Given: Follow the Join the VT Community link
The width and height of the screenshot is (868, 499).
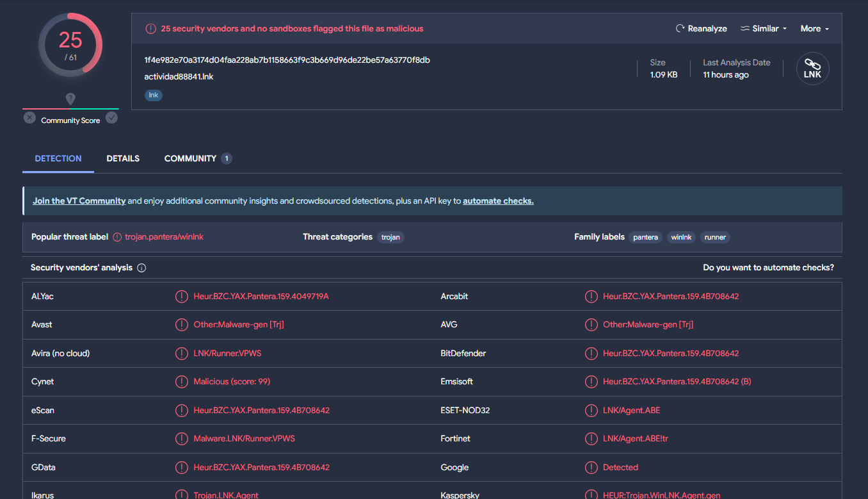Looking at the screenshot, I should tap(79, 201).
